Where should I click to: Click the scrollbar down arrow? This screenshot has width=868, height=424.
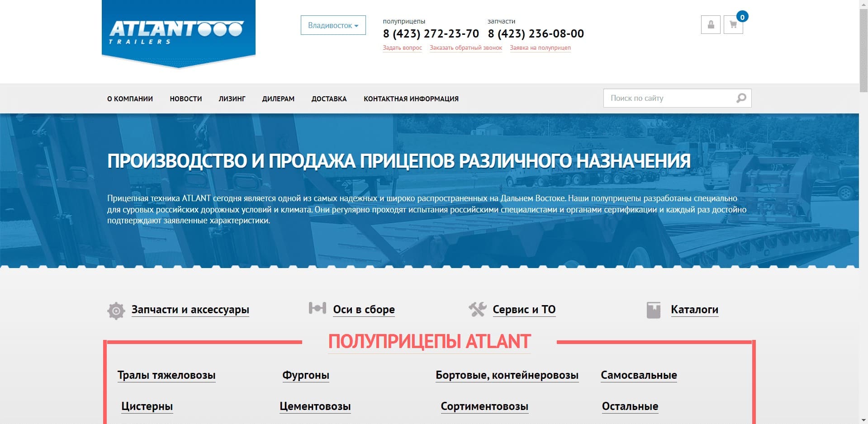pyautogui.click(x=863, y=420)
